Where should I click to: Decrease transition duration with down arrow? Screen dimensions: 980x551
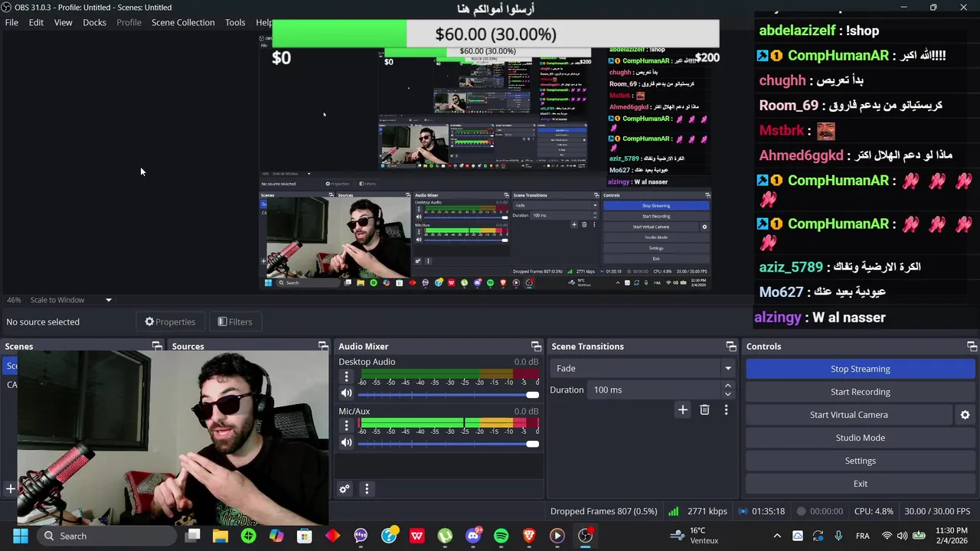pos(728,394)
